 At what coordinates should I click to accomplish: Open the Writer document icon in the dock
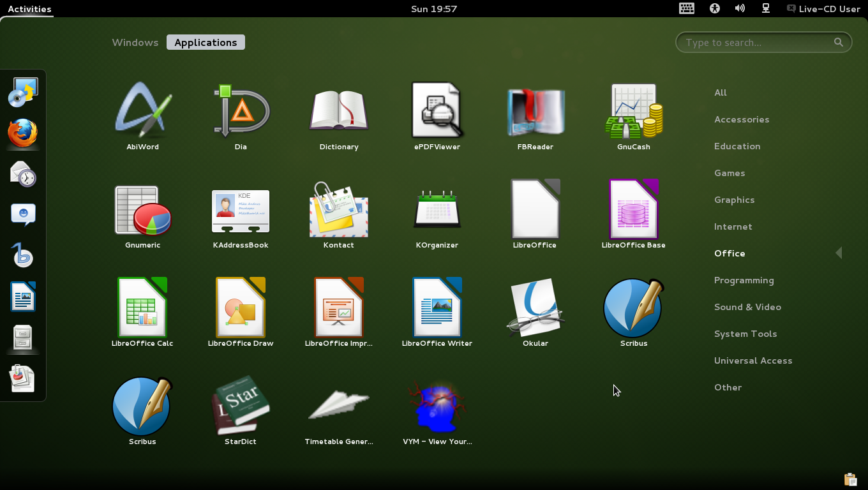coord(23,297)
